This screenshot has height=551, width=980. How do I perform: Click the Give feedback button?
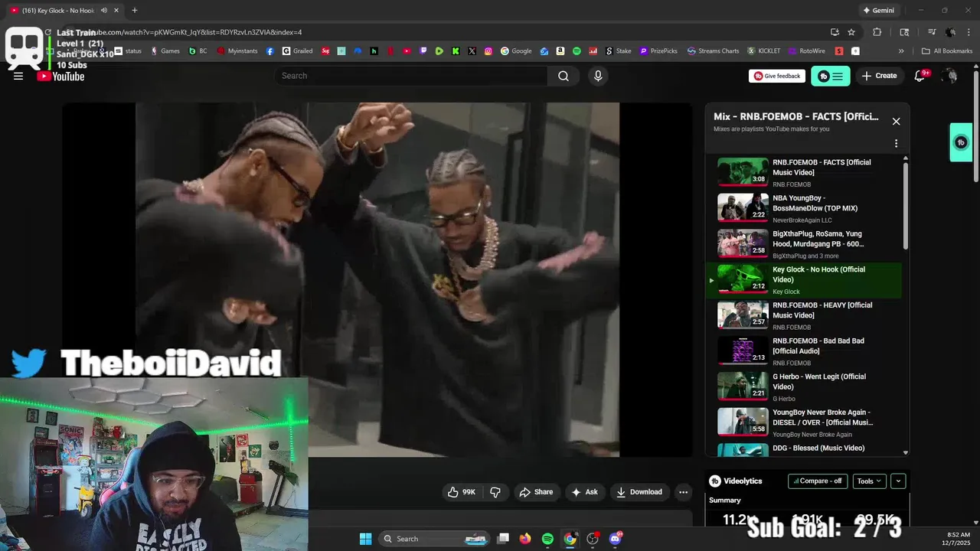coord(777,76)
